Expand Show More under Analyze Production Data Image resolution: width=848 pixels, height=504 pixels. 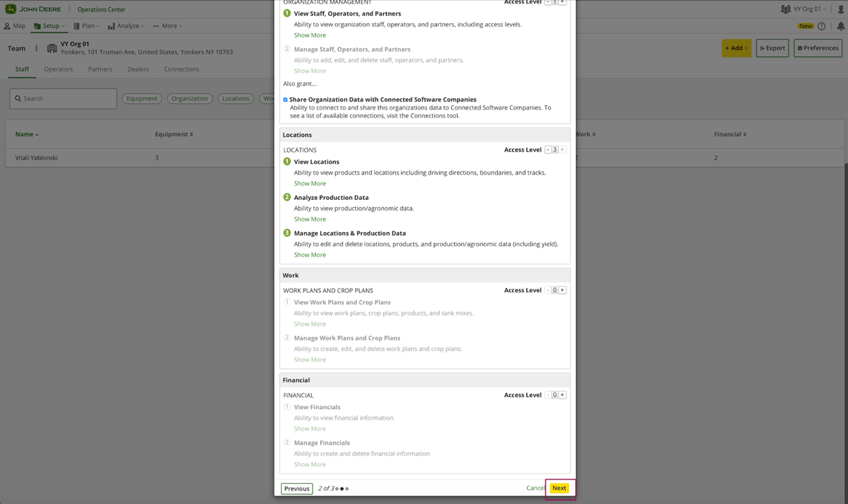310,219
